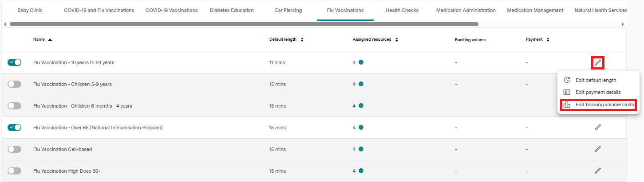The image size is (644, 182).
Task: Turn on Flu Vaccination High Dose 60+ toggle
Action: coord(14,171)
